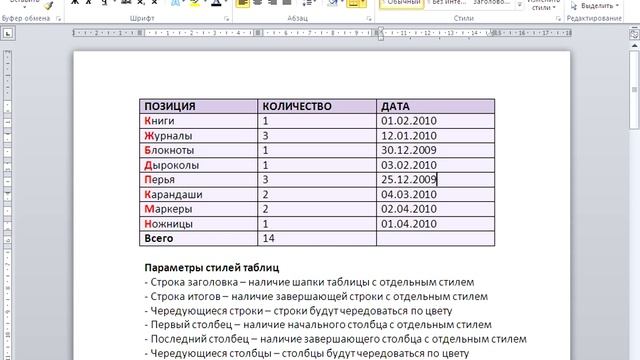Click the heading Параметры стилей таблиц

pos(211,268)
